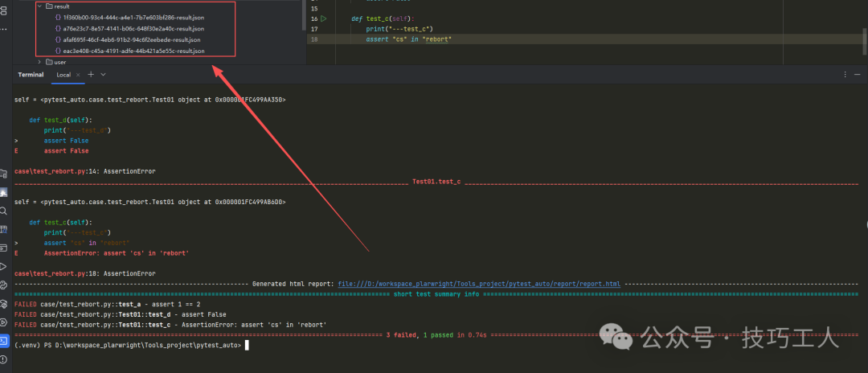868x373 pixels.
Task: Click line number 17 in editor gutter
Action: [x=314, y=29]
